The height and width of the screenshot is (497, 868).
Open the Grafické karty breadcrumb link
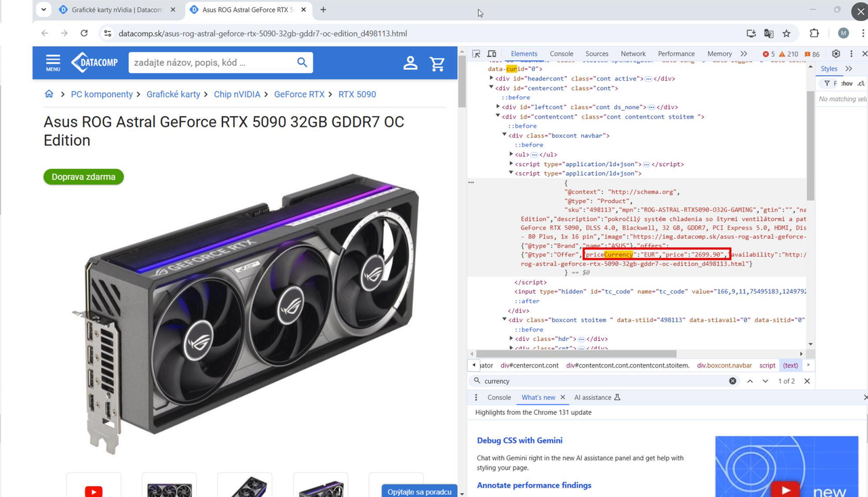[174, 94]
